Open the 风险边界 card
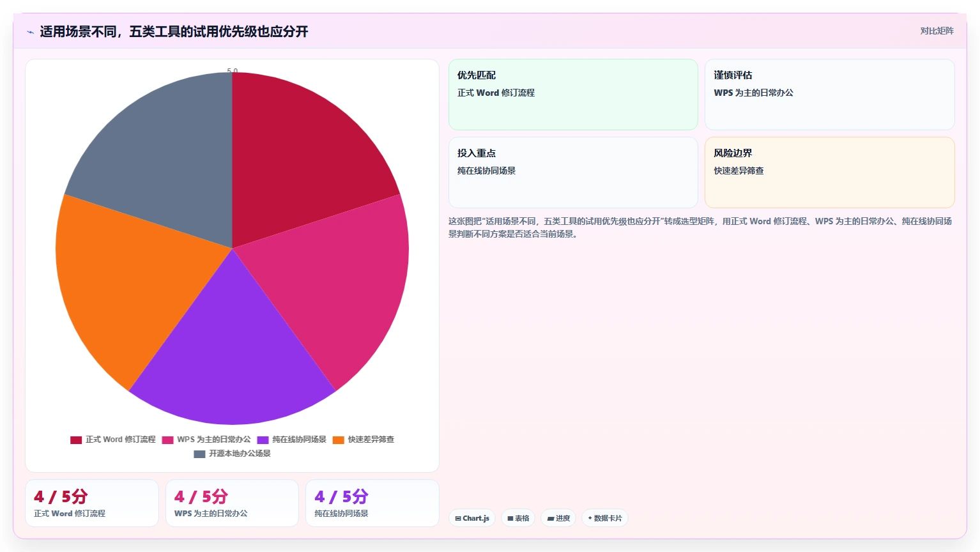The image size is (980, 552). point(829,172)
